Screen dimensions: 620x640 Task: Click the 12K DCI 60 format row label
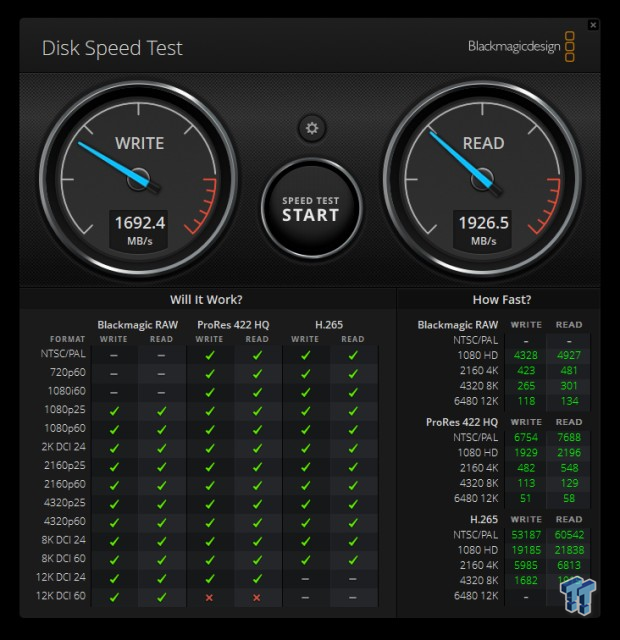pos(61,596)
